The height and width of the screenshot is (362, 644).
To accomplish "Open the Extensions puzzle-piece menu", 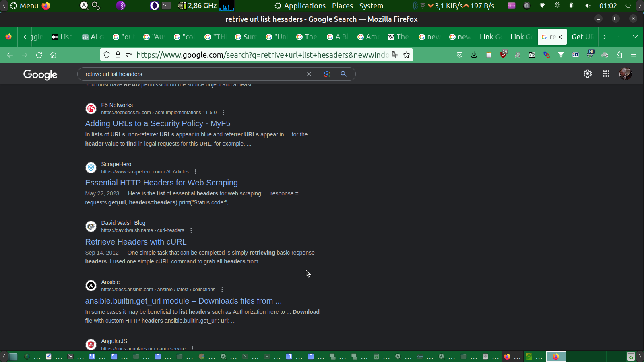I will (619, 55).
